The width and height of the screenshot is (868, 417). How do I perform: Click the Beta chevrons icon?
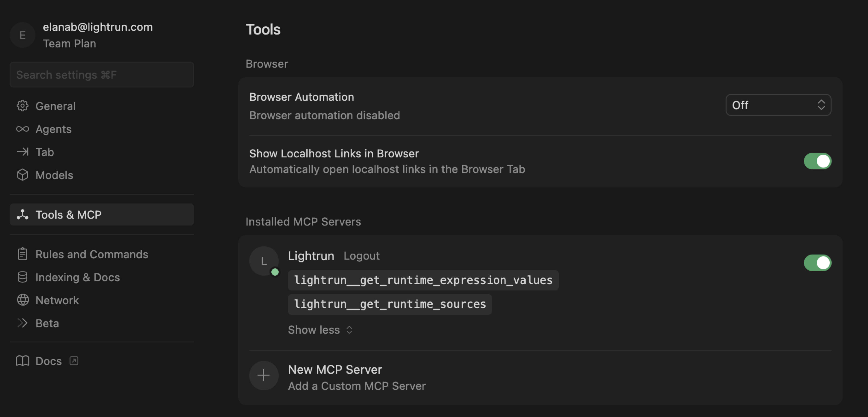click(22, 323)
